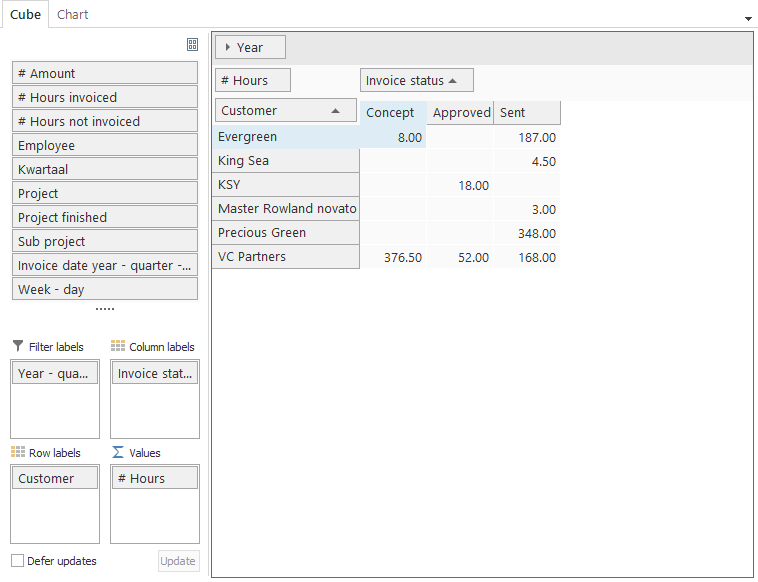Click the Project finished field

(x=105, y=217)
